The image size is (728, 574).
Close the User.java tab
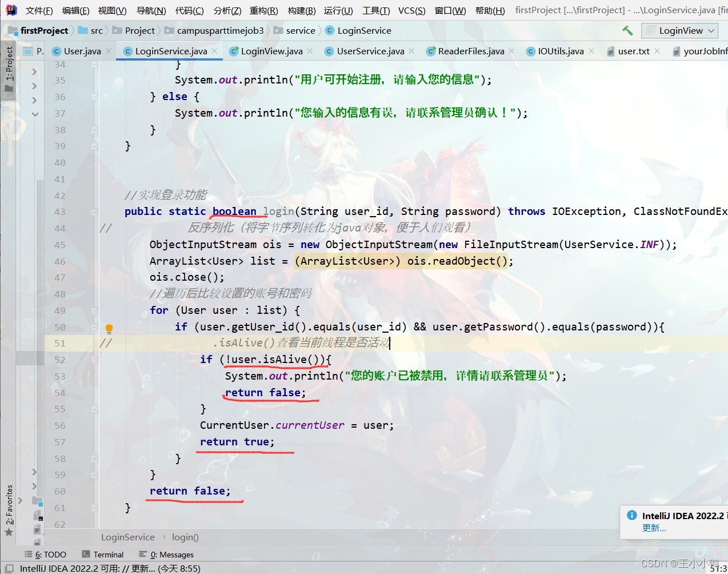109,51
